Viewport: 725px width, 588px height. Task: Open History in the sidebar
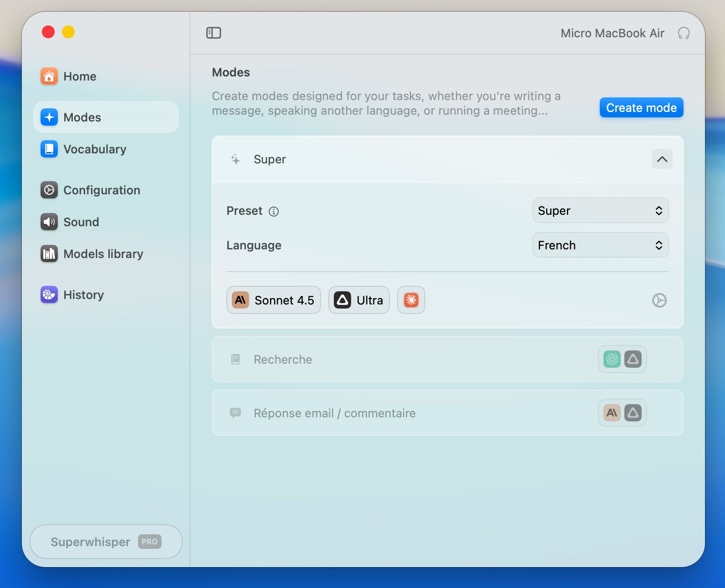pos(83,295)
